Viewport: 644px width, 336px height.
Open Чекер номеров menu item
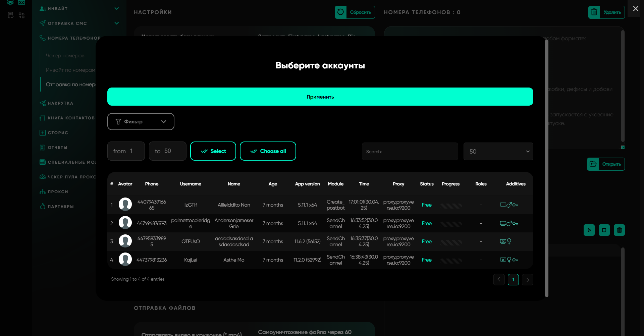point(65,56)
